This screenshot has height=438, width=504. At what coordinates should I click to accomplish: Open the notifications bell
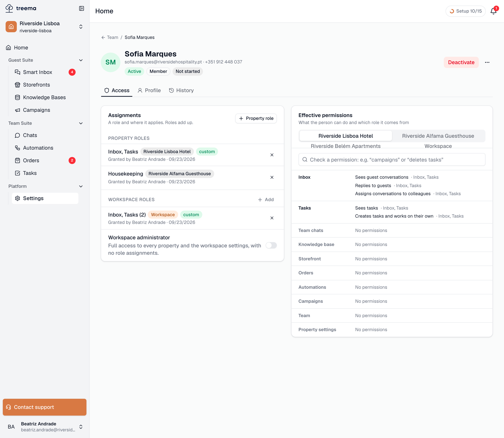tap(493, 11)
